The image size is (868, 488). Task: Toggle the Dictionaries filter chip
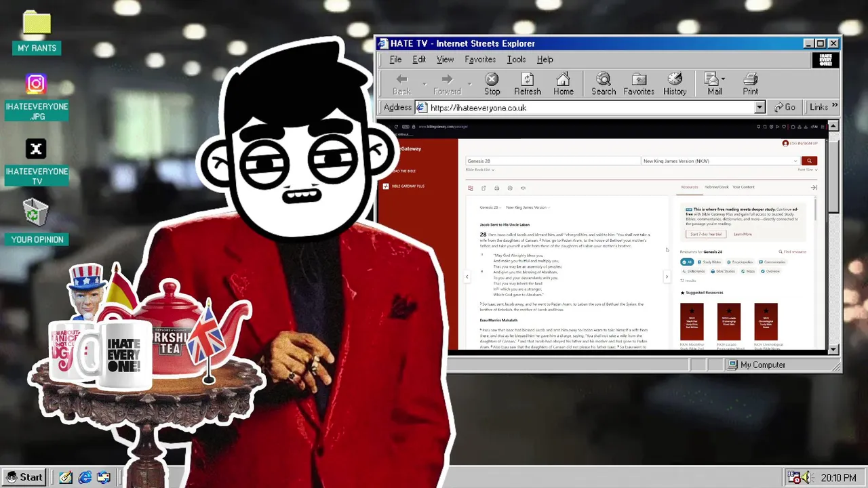(x=694, y=271)
